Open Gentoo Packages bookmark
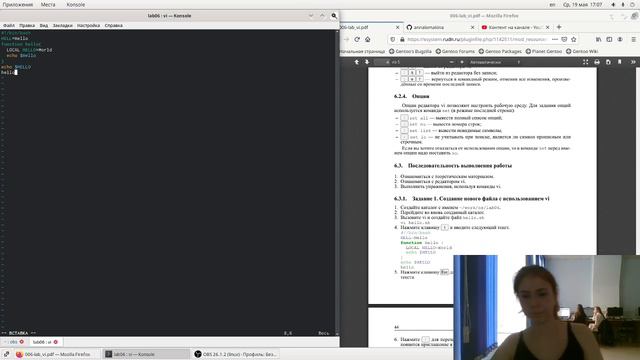640x360 pixels. pyautogui.click(x=500, y=51)
